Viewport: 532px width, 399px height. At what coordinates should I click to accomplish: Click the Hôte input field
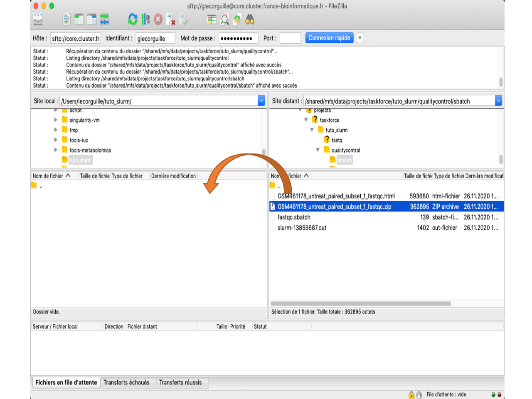point(75,38)
